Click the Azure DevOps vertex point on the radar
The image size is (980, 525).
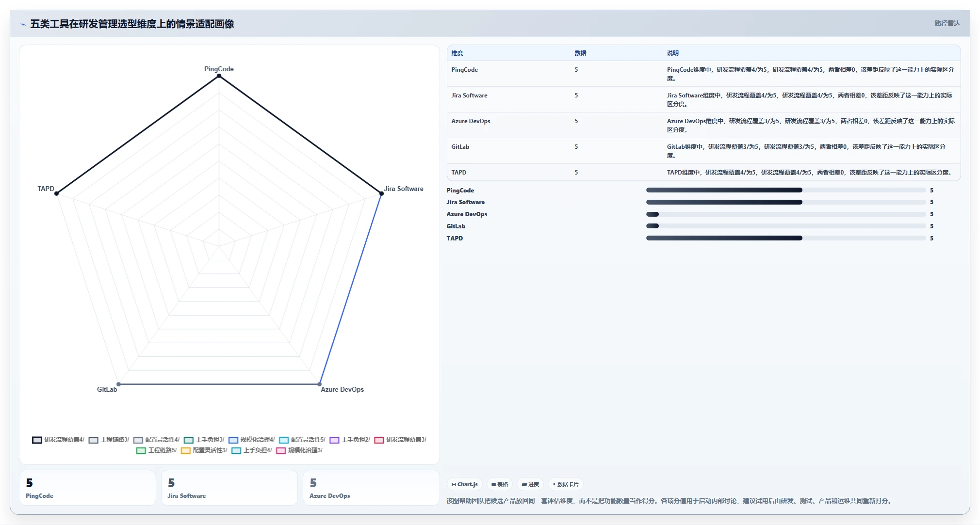tap(319, 384)
